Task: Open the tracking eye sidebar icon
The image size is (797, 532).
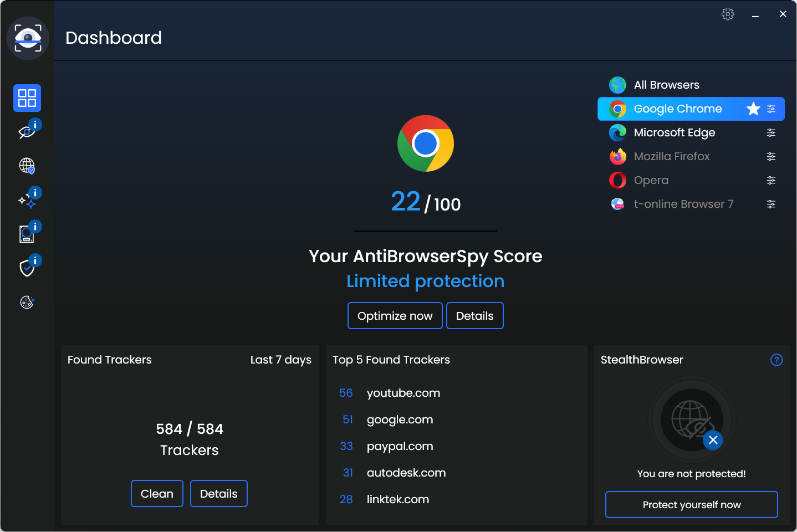Action: pos(27,132)
